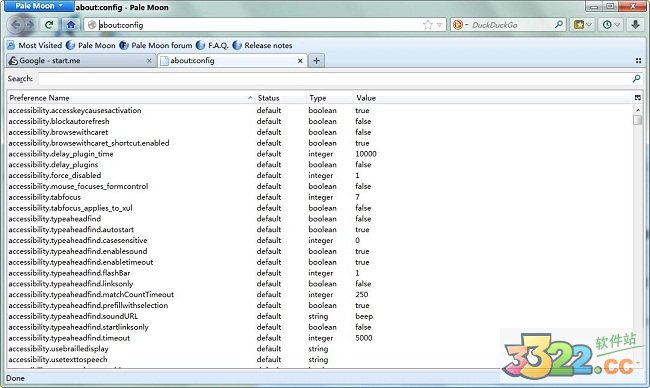Open the Pale Moon application menu
This screenshot has width=650, height=388.
click(x=39, y=6)
